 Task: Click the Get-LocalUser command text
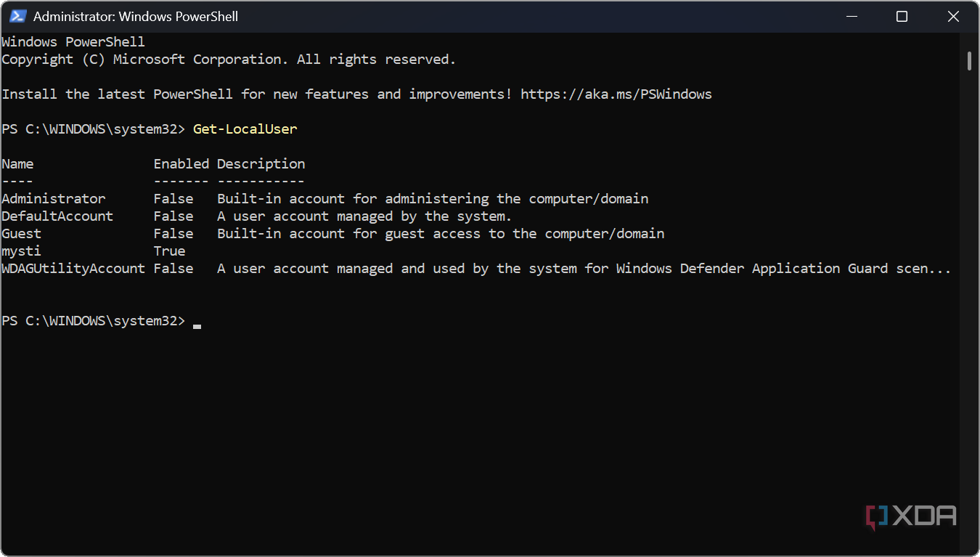(x=245, y=129)
